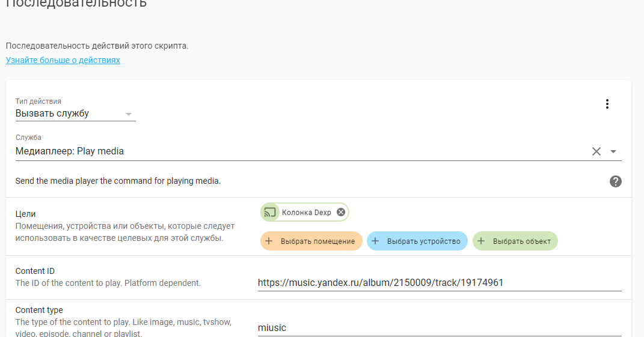Click the Content type label
Viewport: 644px width, 337px height.
(x=39, y=310)
